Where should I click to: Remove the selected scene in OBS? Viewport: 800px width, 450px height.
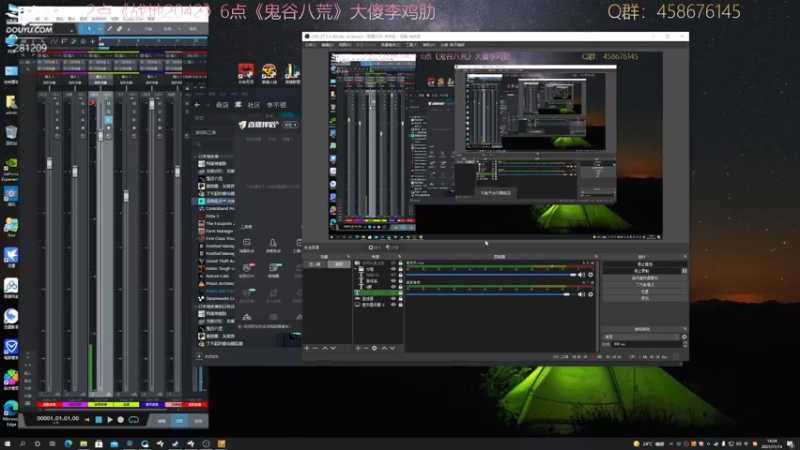point(315,348)
